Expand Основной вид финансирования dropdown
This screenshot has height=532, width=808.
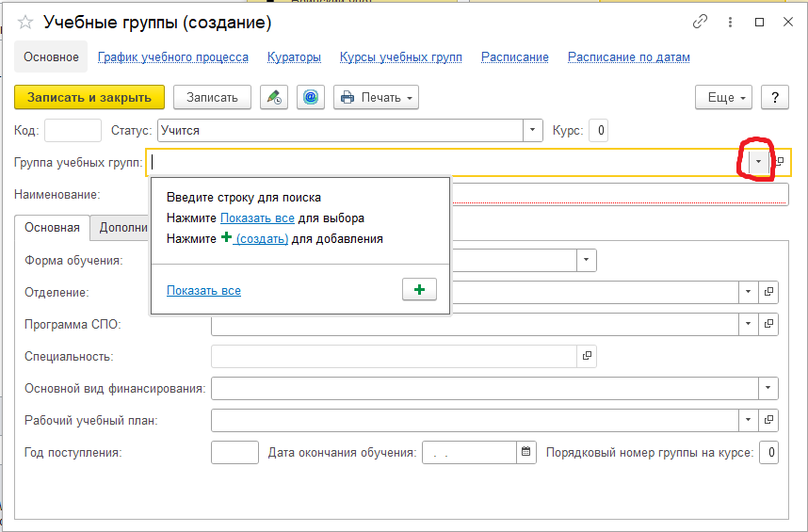click(769, 388)
